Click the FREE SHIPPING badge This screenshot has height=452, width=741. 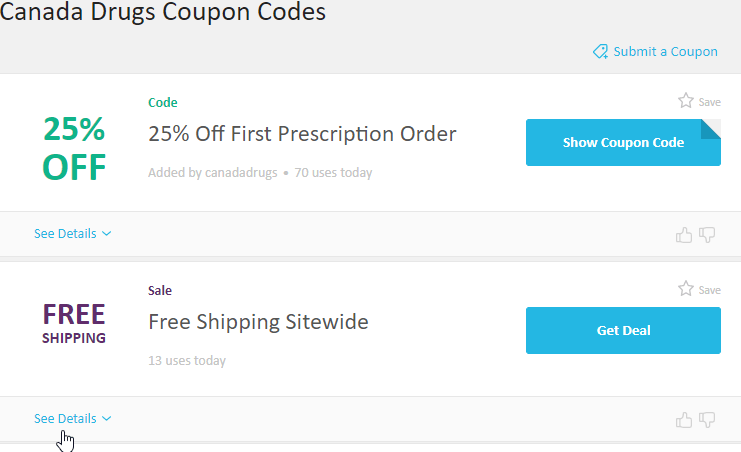74,324
